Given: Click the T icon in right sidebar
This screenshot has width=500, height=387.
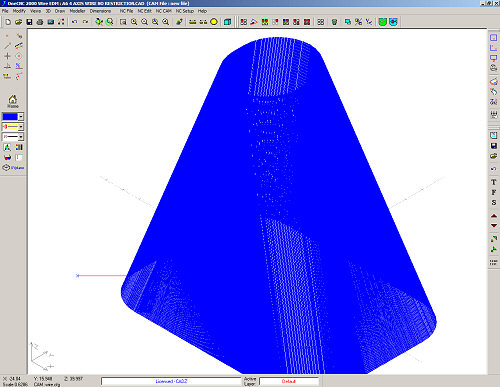Looking at the screenshot, I should pyautogui.click(x=494, y=182).
